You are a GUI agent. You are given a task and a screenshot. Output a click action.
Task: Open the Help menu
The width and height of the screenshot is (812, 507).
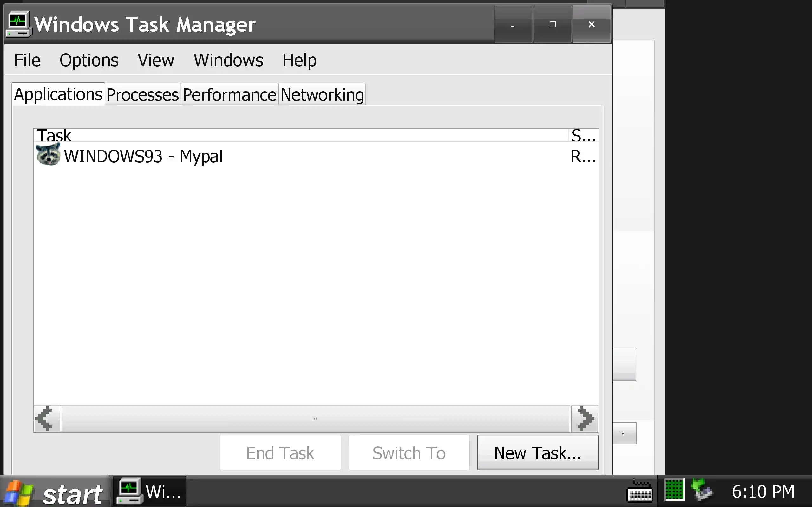coord(299,60)
